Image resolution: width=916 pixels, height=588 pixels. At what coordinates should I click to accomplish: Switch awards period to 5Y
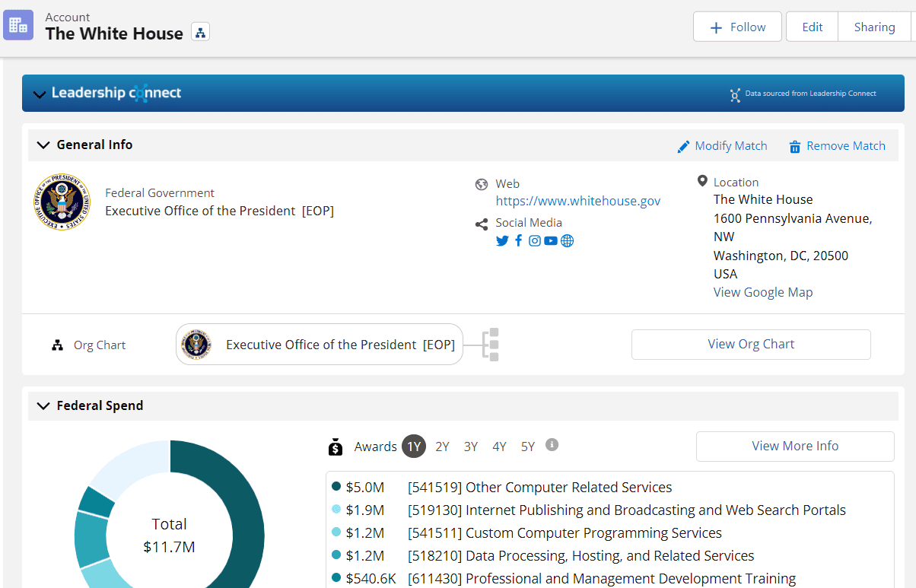pos(528,447)
